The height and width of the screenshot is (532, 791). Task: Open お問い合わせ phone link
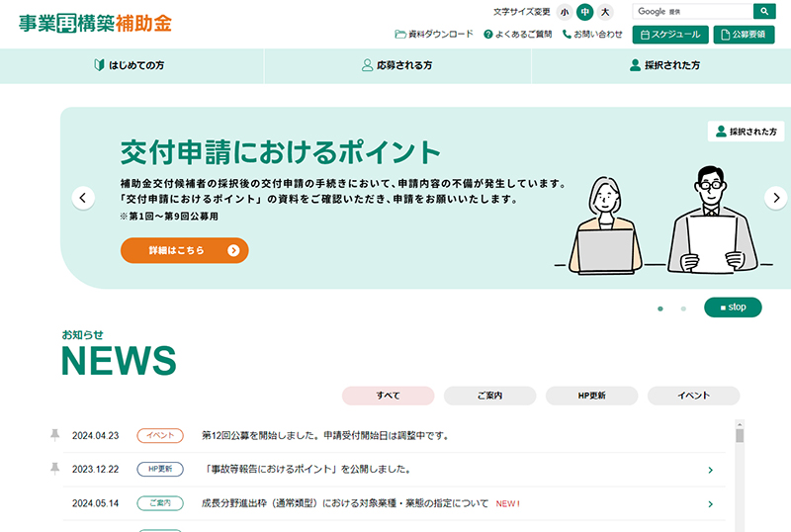tap(592, 35)
